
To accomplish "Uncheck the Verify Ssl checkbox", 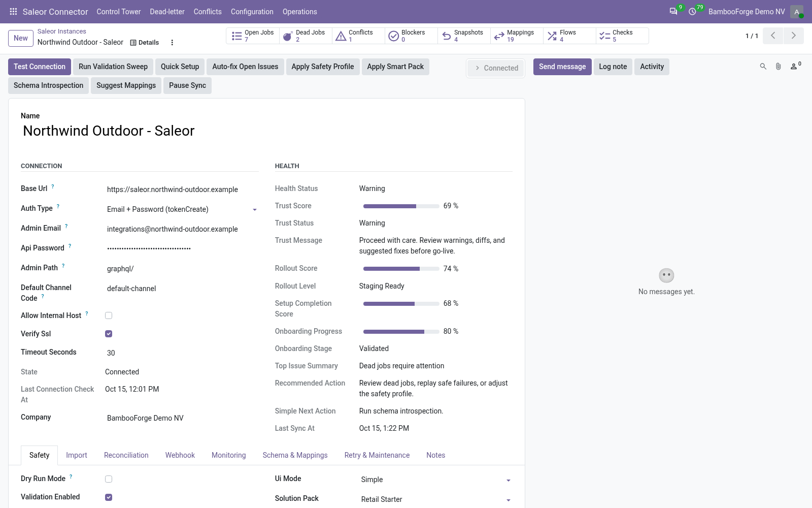I will [x=109, y=334].
